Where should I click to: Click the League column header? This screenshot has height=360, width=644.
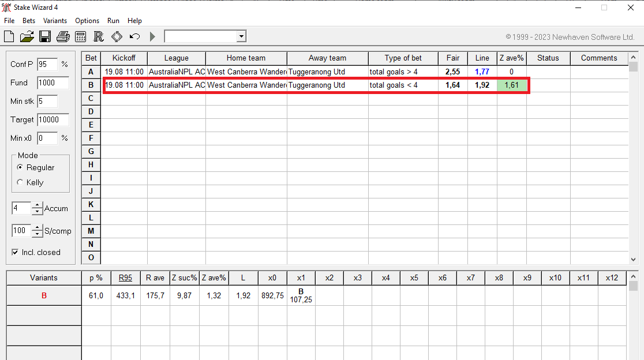(x=176, y=58)
